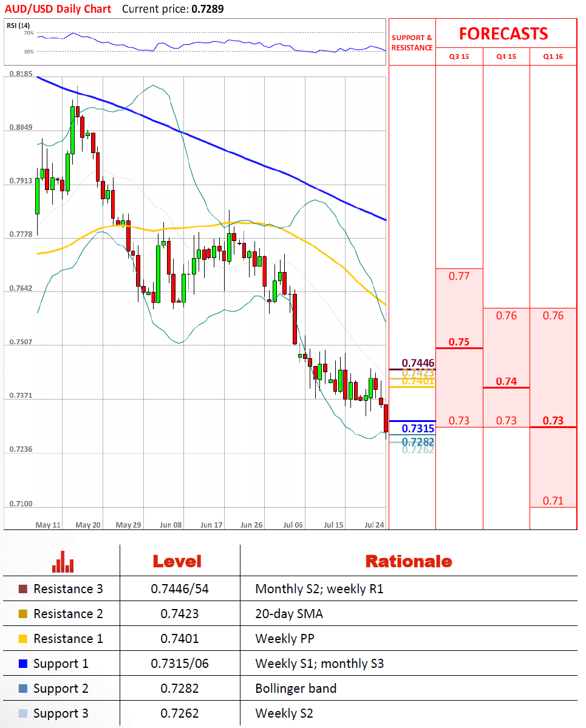This screenshot has height=728, width=586.
Task: Select the Q1 16 forecast column header
Action: click(553, 56)
